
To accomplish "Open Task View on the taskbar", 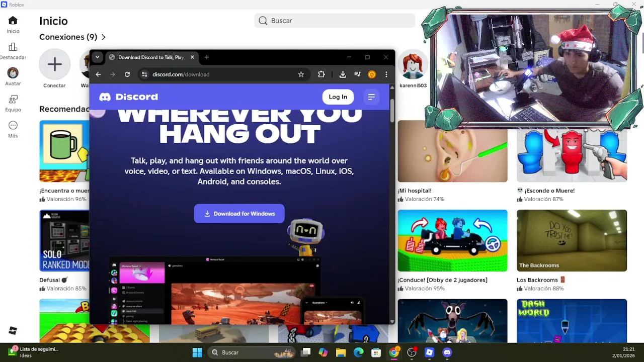I will tap(306, 352).
